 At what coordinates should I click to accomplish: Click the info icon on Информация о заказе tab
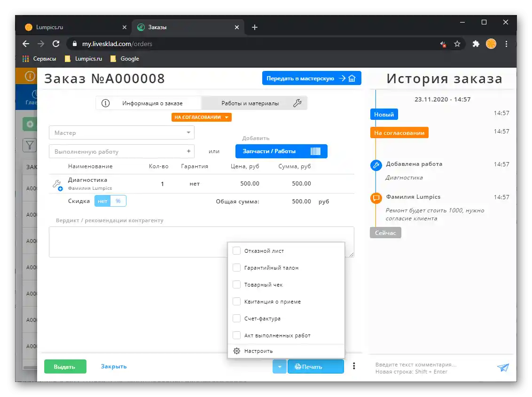pos(105,102)
